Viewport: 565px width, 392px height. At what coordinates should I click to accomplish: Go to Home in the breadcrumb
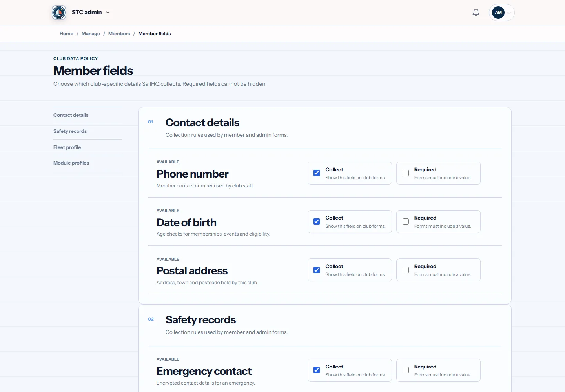point(66,34)
